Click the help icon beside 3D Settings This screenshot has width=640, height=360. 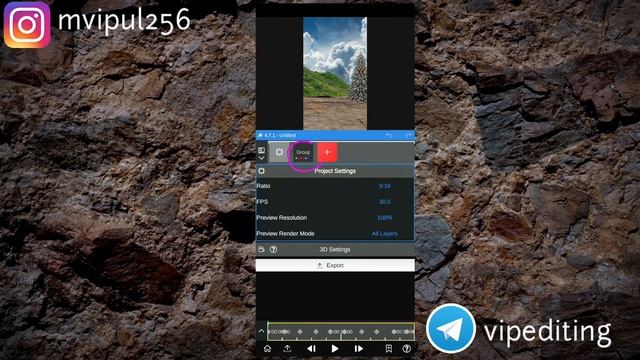pos(273,249)
